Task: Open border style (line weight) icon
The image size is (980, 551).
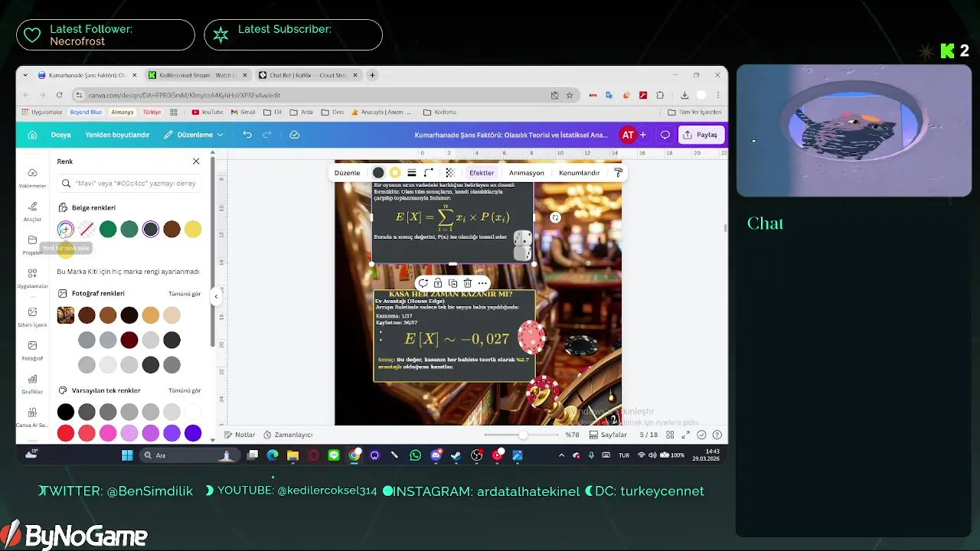Action: pos(412,173)
